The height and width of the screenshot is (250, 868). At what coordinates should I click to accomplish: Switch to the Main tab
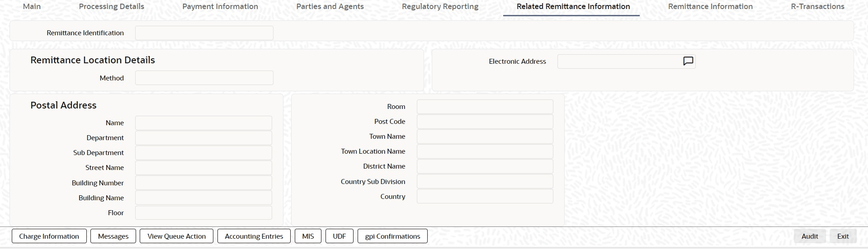(x=32, y=6)
